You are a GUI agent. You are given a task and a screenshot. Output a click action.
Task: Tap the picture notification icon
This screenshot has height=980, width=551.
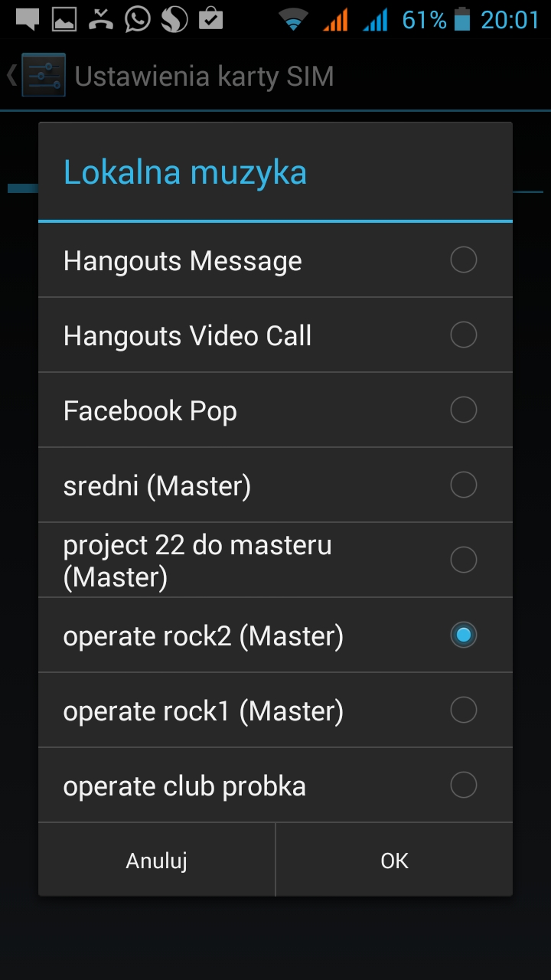(64, 20)
